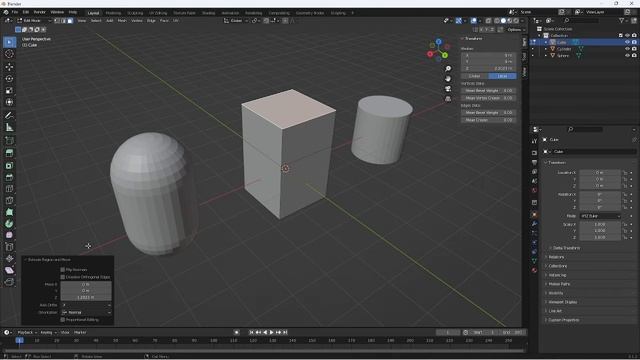This screenshot has width=640, height=360.
Task: Open the Window menu
Action: 57,12
